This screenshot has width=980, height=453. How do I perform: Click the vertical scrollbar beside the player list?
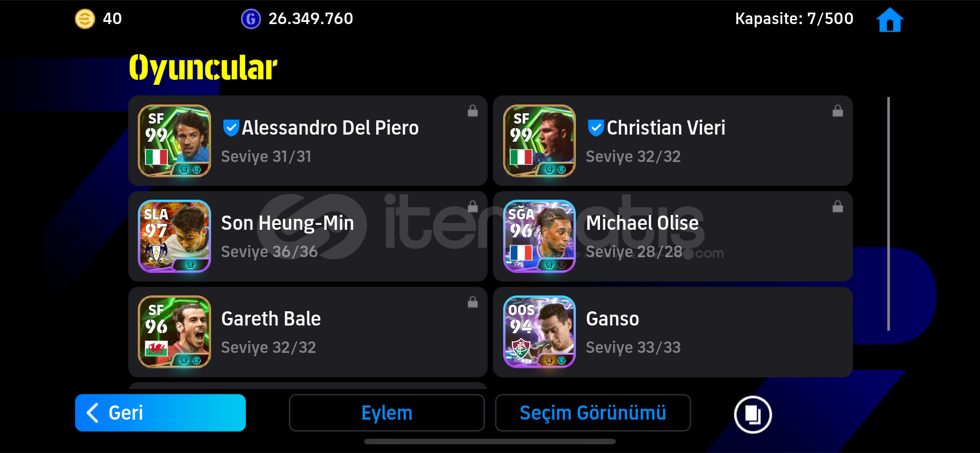[888, 214]
